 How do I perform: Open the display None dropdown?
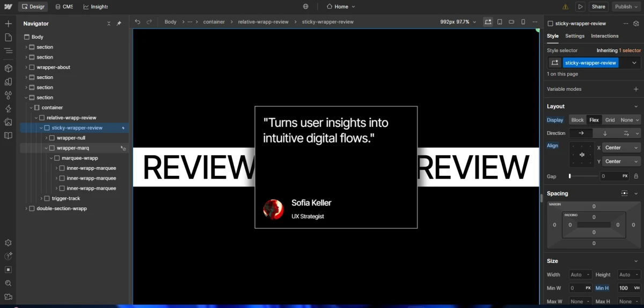pos(630,120)
